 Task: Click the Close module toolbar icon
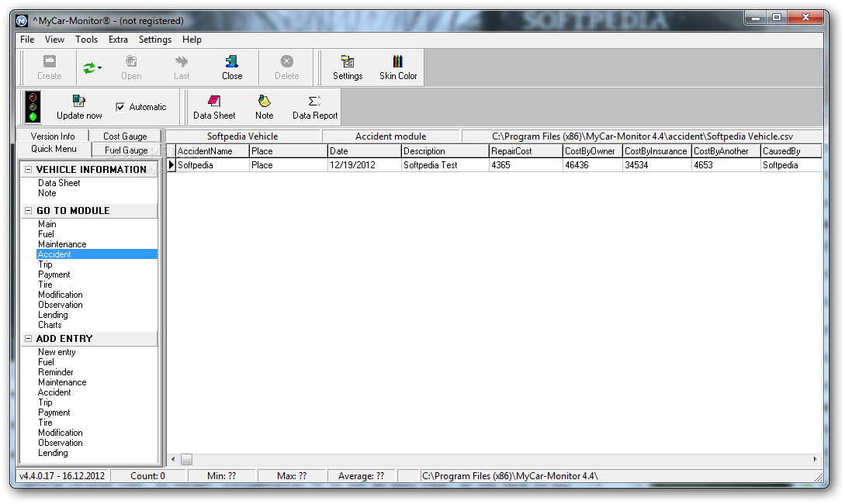pyautogui.click(x=232, y=67)
